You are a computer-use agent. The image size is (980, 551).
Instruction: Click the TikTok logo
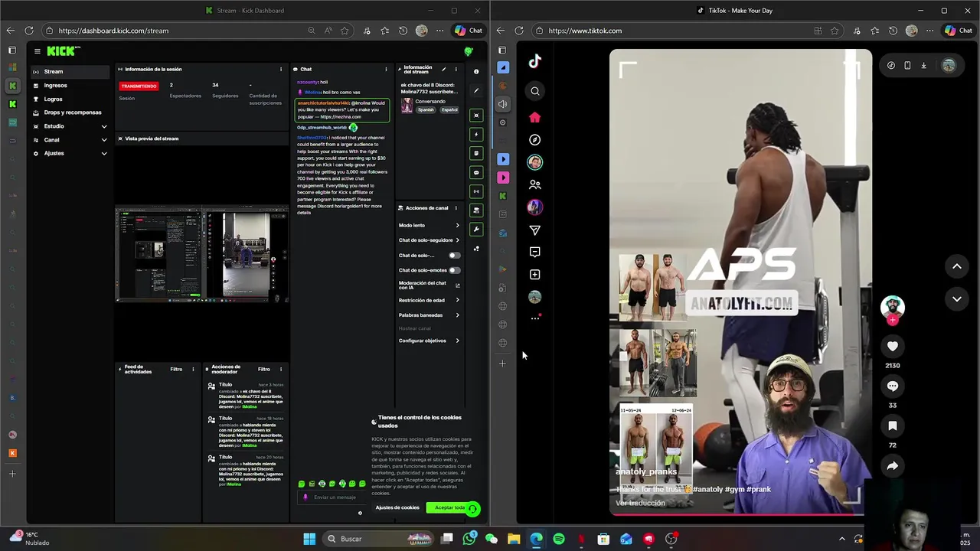(535, 61)
